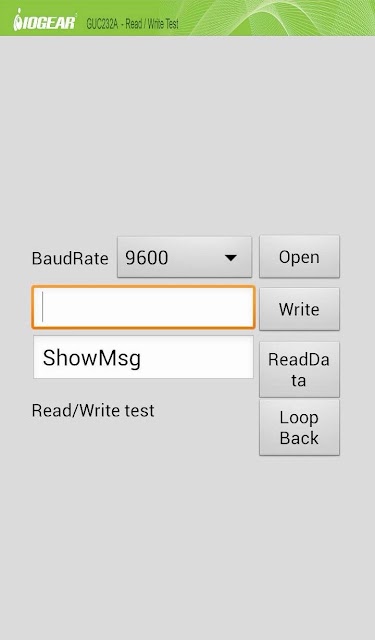Focus the empty orange-bordered write field
The width and height of the screenshot is (375, 640).
point(143,307)
